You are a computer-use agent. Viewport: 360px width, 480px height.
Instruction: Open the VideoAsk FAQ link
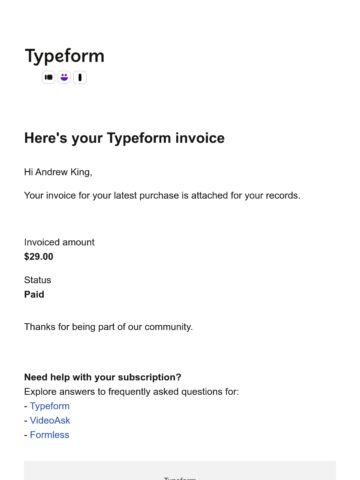[50, 420]
